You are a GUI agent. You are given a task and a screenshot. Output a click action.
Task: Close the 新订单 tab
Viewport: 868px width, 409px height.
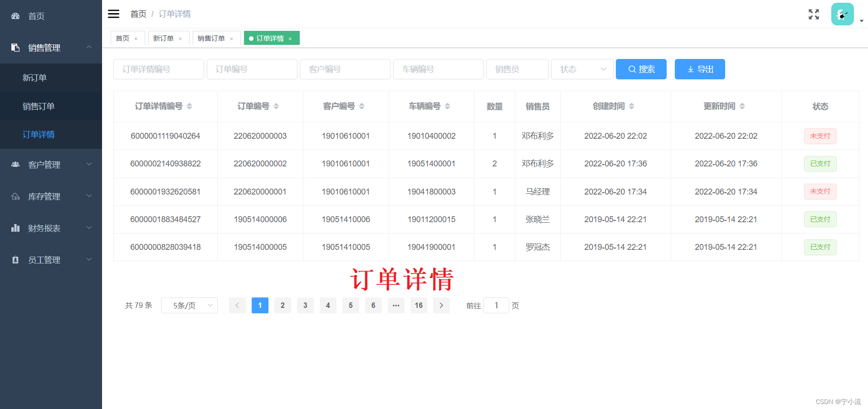[x=180, y=39]
